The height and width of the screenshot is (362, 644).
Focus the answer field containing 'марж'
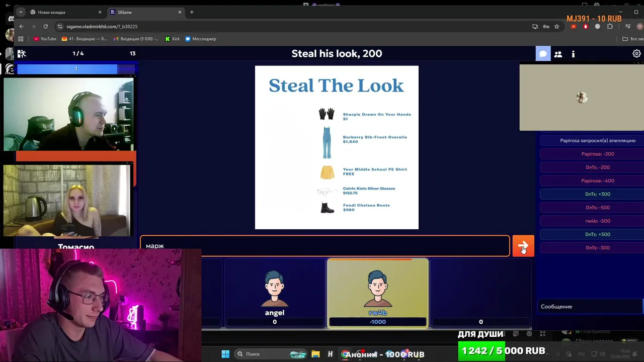pyautogui.click(x=325, y=246)
